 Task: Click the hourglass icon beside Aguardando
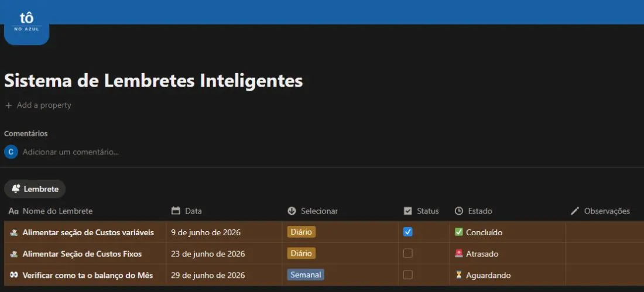pos(459,275)
